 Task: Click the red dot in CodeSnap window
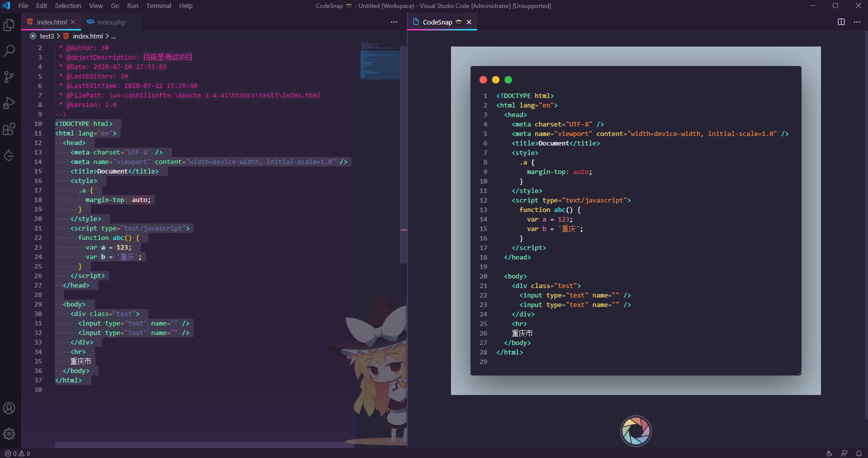click(x=483, y=80)
